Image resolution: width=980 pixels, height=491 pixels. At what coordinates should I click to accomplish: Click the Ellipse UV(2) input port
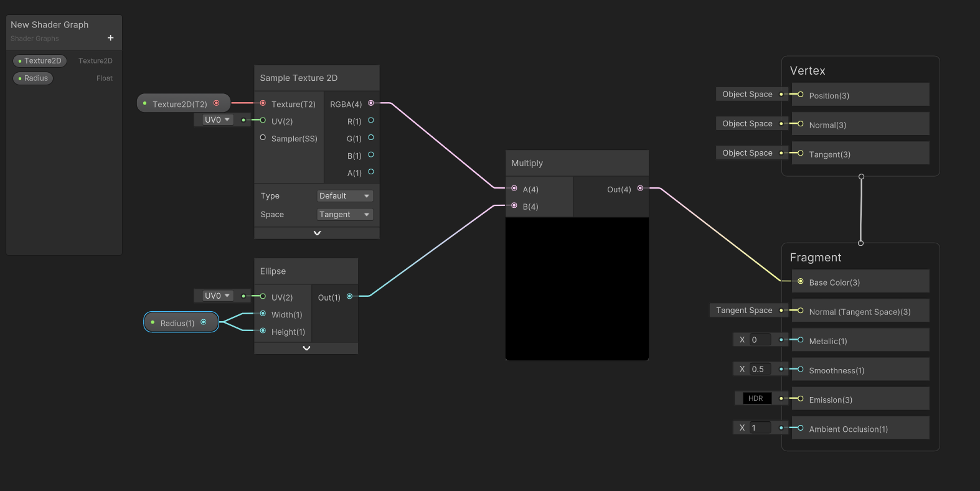click(x=263, y=296)
